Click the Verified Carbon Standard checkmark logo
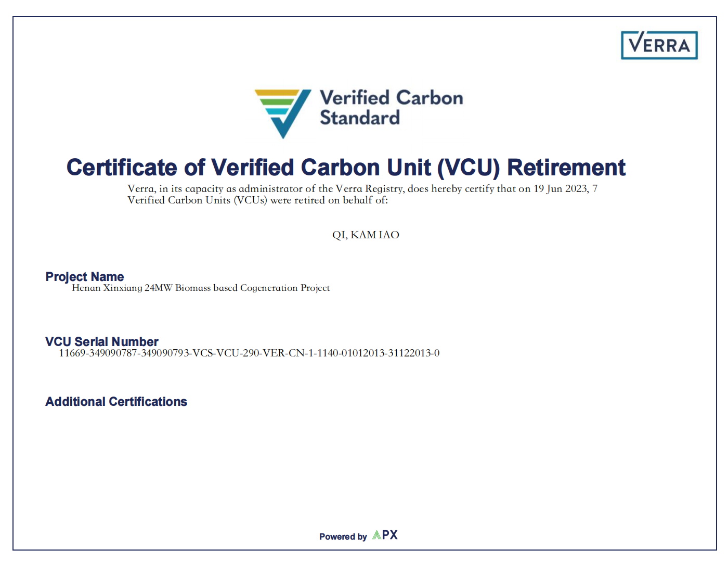Image resolution: width=728 pixels, height=562 pixels. pos(283,113)
